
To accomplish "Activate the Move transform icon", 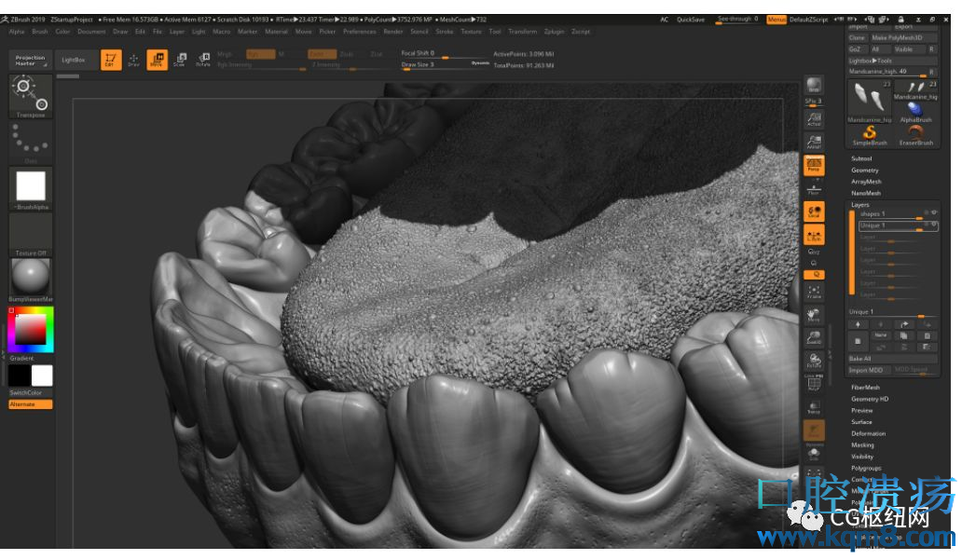I will click(157, 60).
